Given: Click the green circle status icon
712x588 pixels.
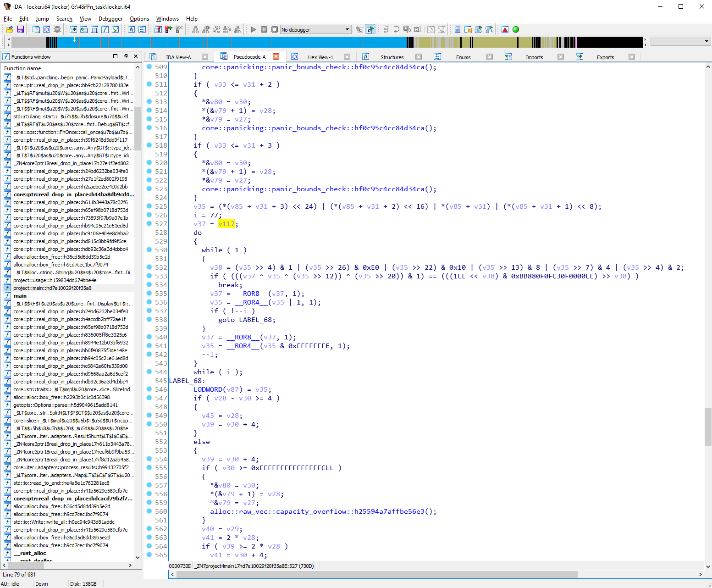Looking at the screenshot, I should point(516,29).
